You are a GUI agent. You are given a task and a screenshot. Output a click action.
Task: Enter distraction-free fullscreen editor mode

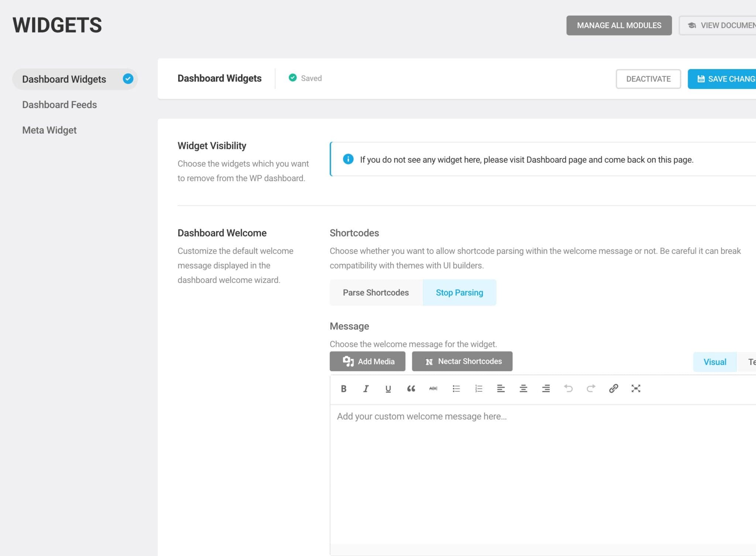[x=636, y=388]
